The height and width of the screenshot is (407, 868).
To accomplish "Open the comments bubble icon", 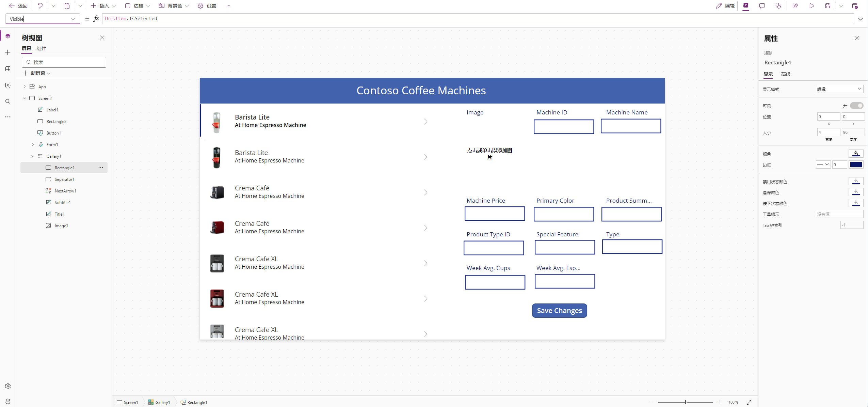I will [x=762, y=6].
